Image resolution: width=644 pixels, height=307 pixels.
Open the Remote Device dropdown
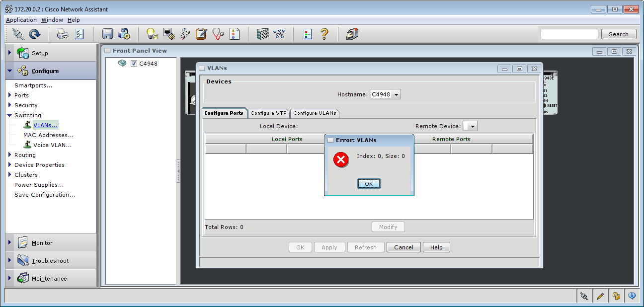pyautogui.click(x=470, y=126)
